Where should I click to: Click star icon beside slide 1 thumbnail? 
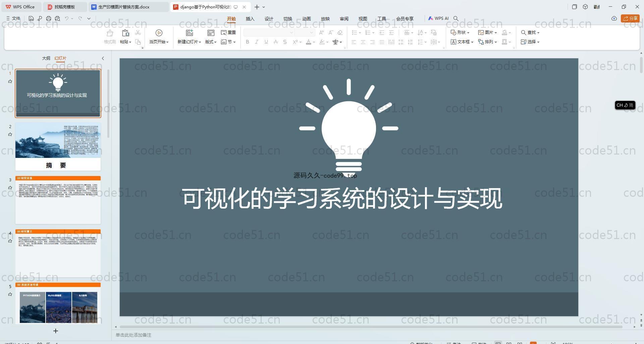[x=10, y=81]
